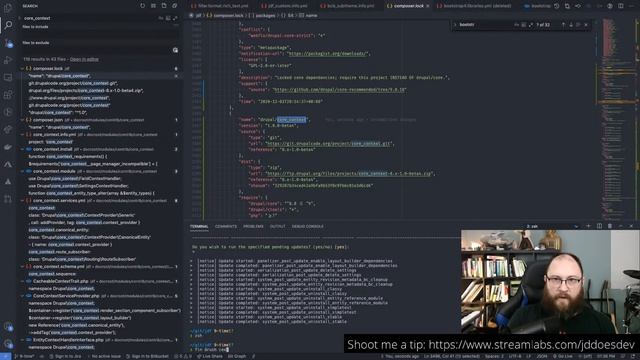
Task: Collapse core_context.services.yml results group
Action: tap(22, 201)
